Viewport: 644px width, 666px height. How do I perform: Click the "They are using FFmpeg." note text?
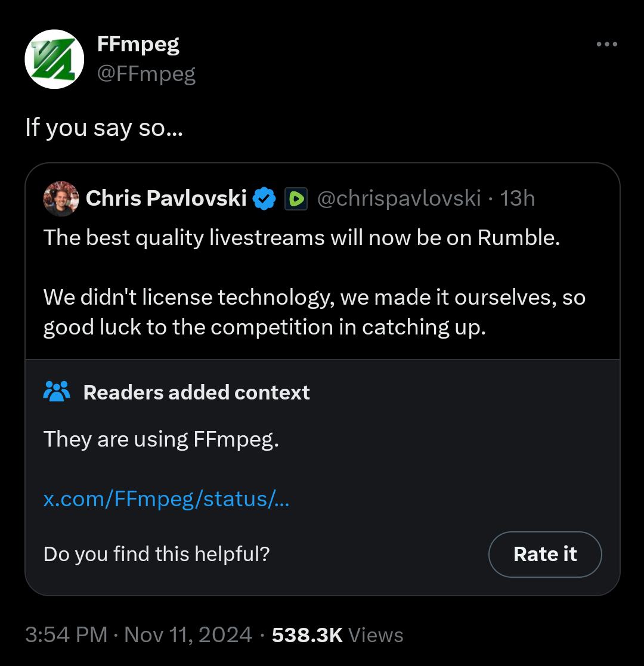pos(161,439)
